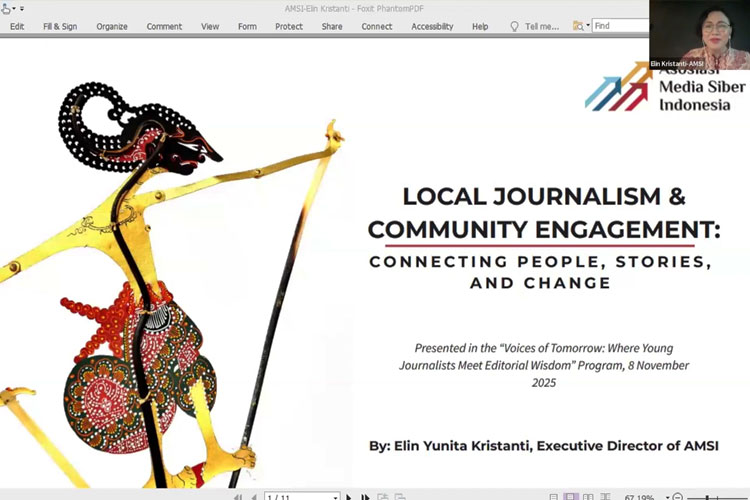Image resolution: width=750 pixels, height=500 pixels.
Task: Open the Help ribbon tab
Action: [480, 26]
